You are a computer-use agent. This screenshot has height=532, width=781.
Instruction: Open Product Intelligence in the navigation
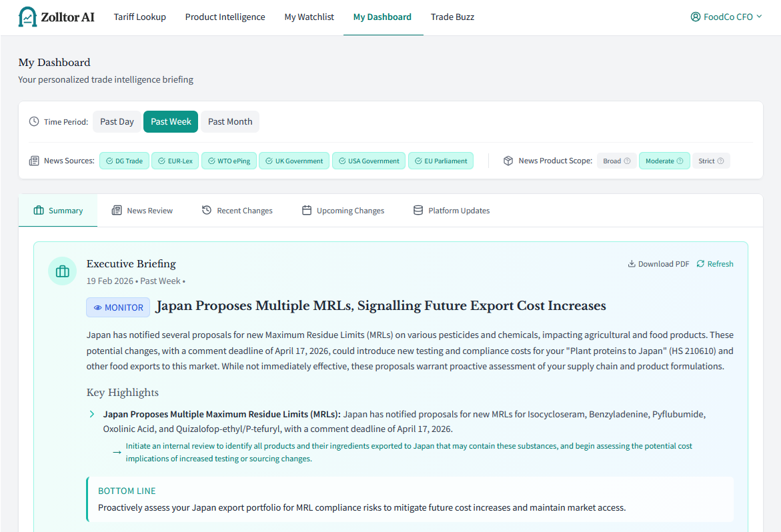pos(225,17)
